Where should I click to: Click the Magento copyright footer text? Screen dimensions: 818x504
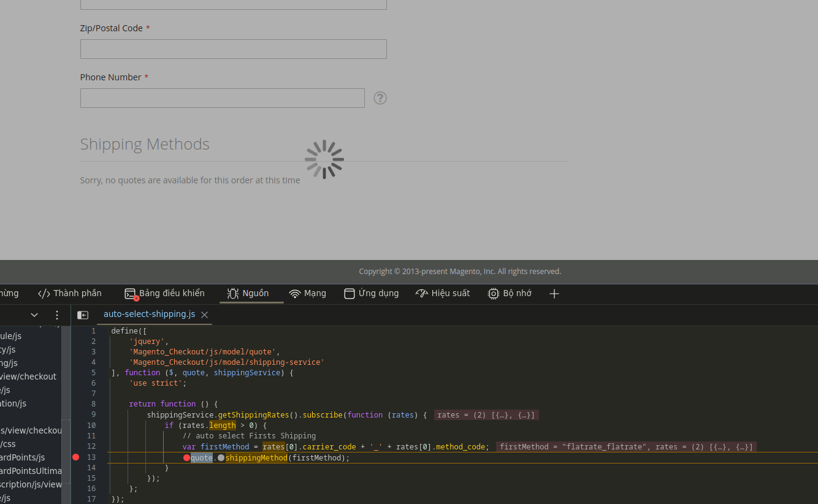pos(460,271)
